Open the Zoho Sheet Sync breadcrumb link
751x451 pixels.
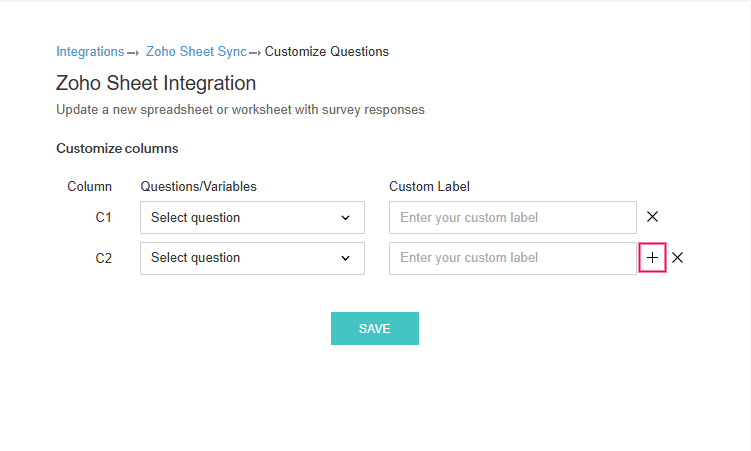click(x=196, y=51)
